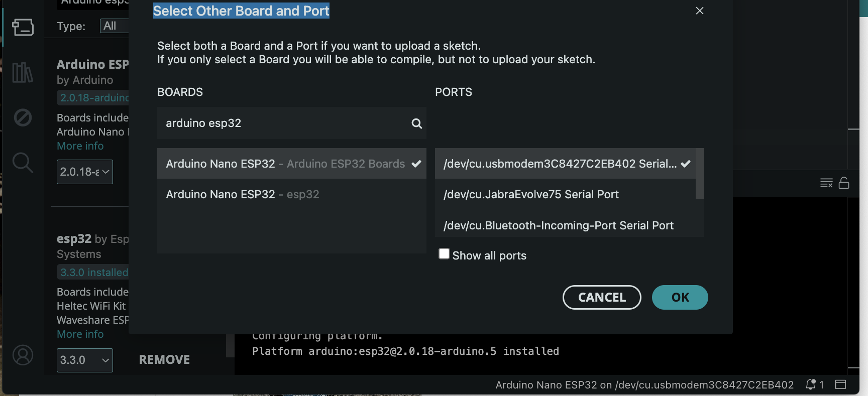Image resolution: width=868 pixels, height=396 pixels.
Task: Select Arduino Nano ESP32 - esp32 board
Action: [292, 194]
